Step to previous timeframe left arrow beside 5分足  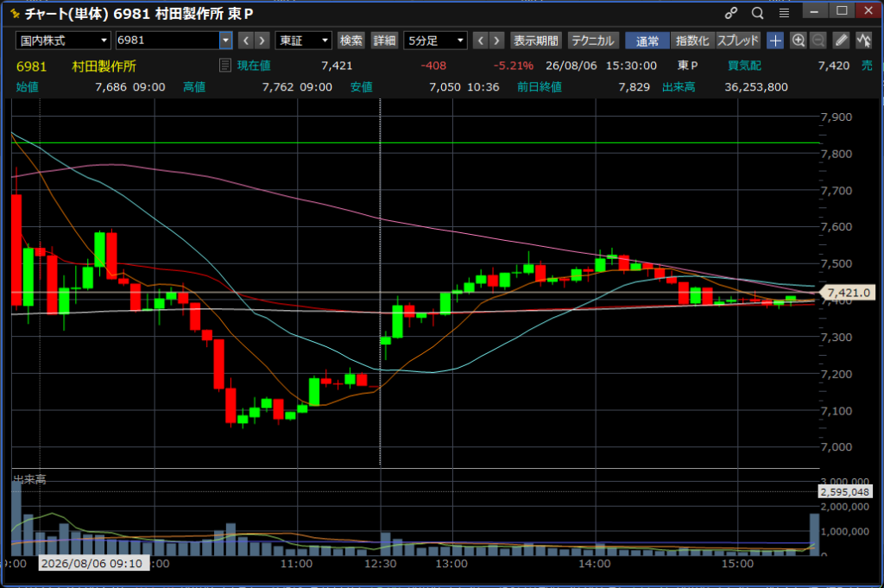[480, 41]
